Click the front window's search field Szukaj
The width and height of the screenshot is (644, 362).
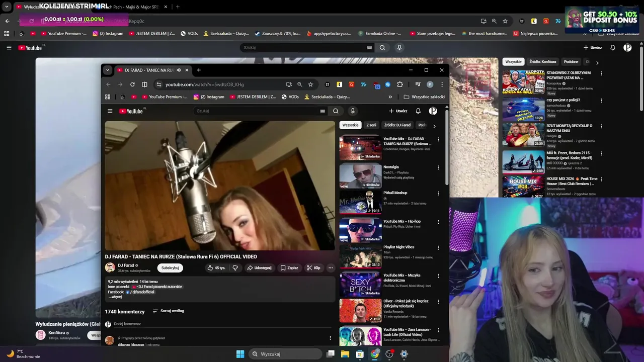point(257,111)
